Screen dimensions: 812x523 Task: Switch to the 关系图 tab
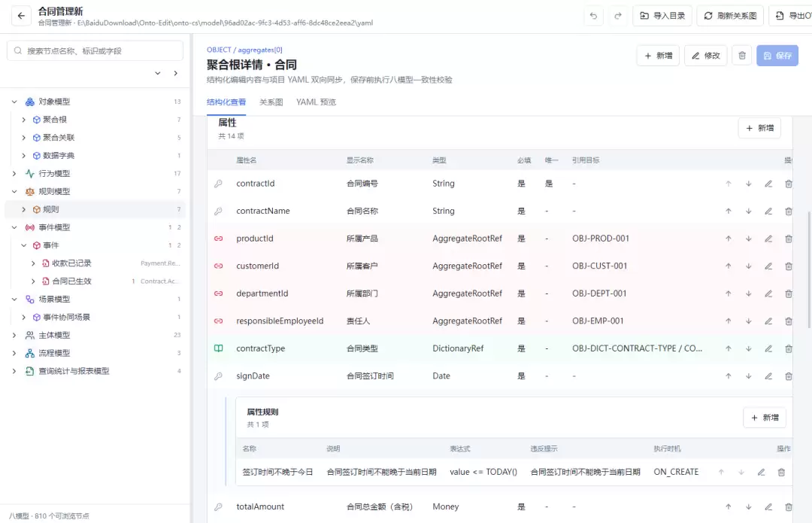[x=271, y=102]
